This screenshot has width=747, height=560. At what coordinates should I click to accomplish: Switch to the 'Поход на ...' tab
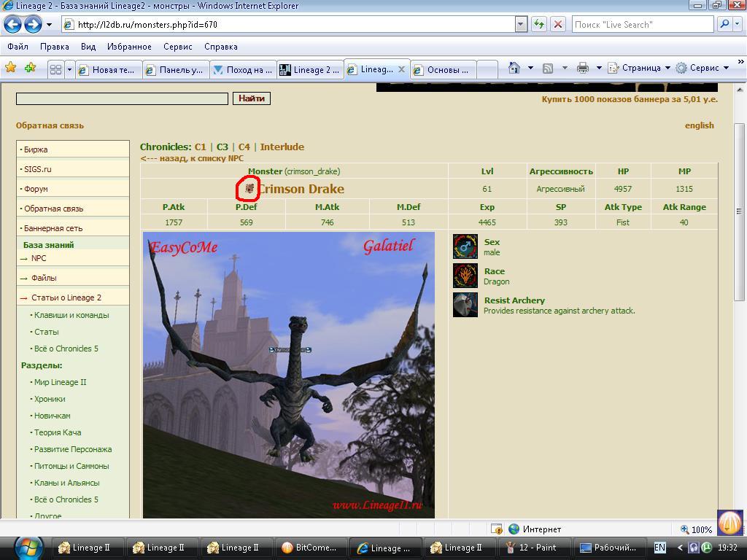click(x=243, y=70)
